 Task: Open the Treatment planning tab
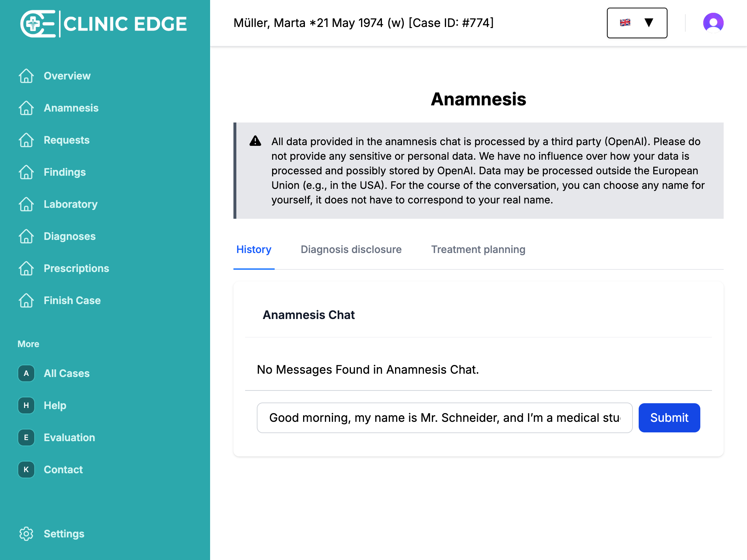[478, 249]
